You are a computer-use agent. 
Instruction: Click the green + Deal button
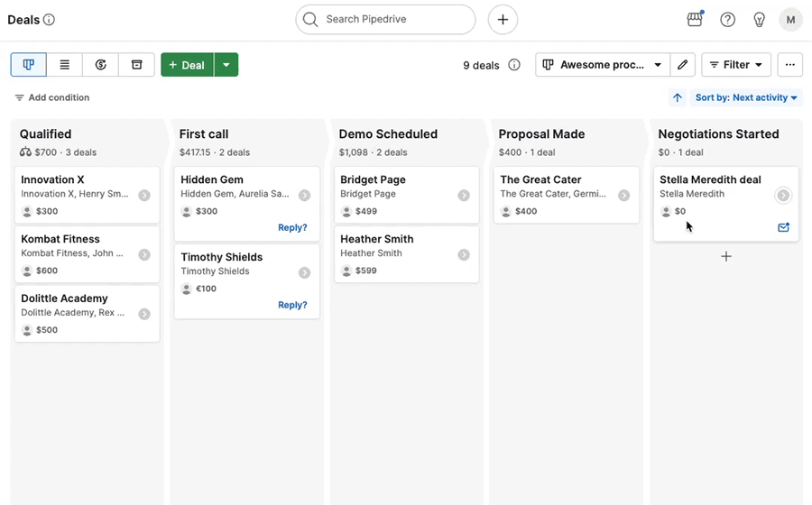[x=187, y=65]
